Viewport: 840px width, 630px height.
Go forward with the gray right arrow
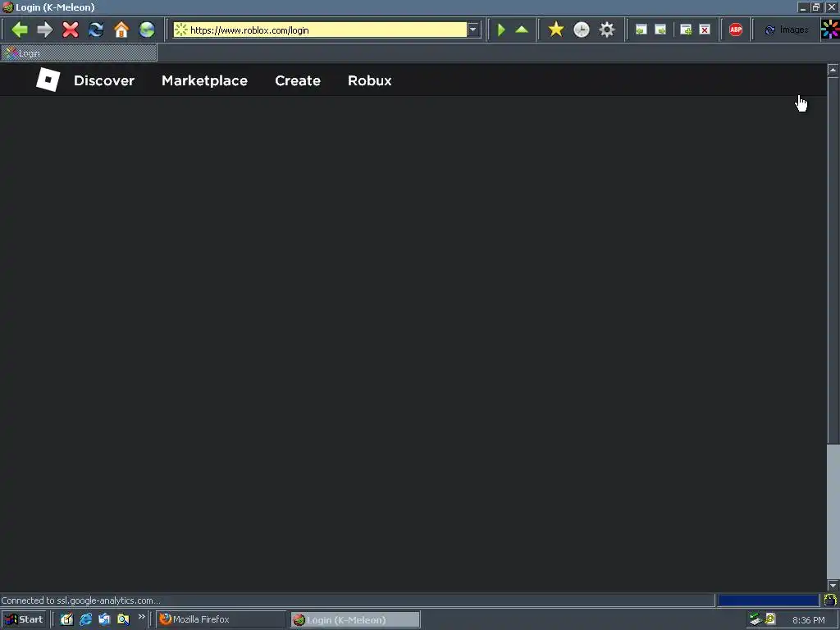(45, 30)
